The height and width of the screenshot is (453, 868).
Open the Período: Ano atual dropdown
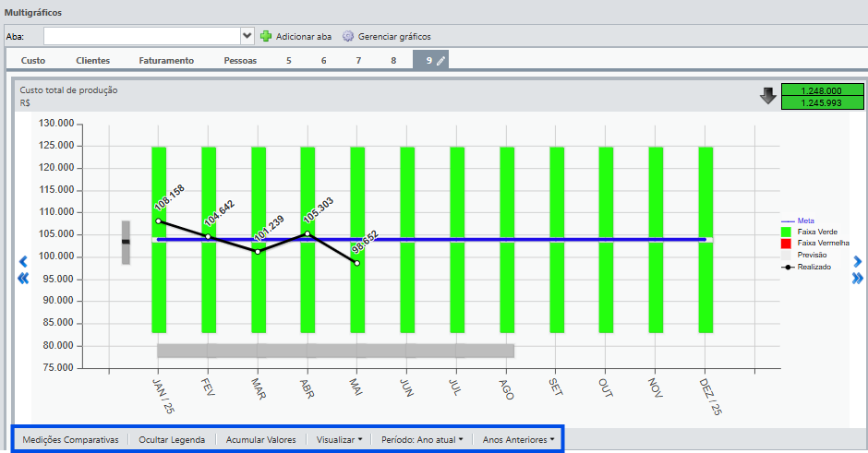(422, 440)
